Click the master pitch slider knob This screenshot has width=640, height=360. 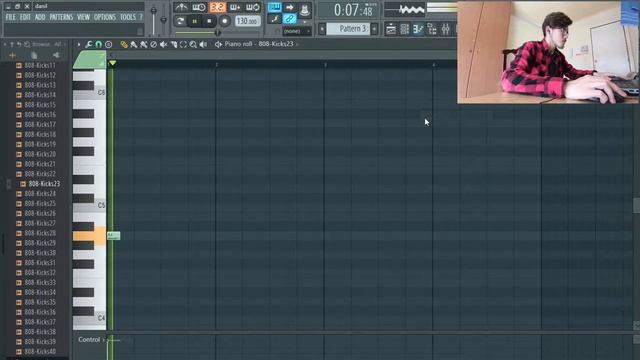coord(164,20)
